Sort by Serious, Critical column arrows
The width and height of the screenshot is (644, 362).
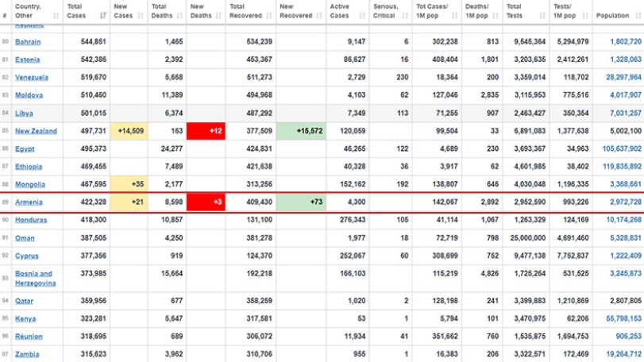click(x=405, y=16)
